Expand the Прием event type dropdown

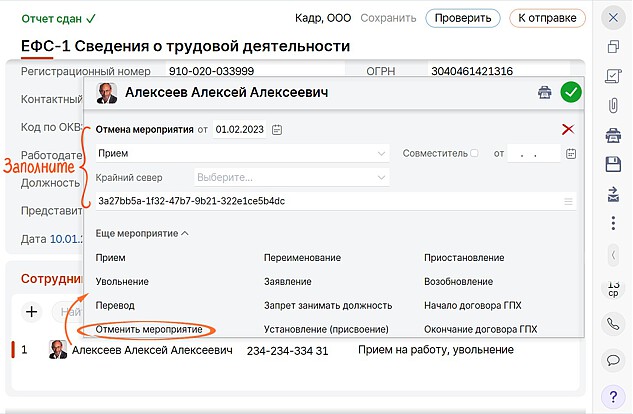pos(382,154)
